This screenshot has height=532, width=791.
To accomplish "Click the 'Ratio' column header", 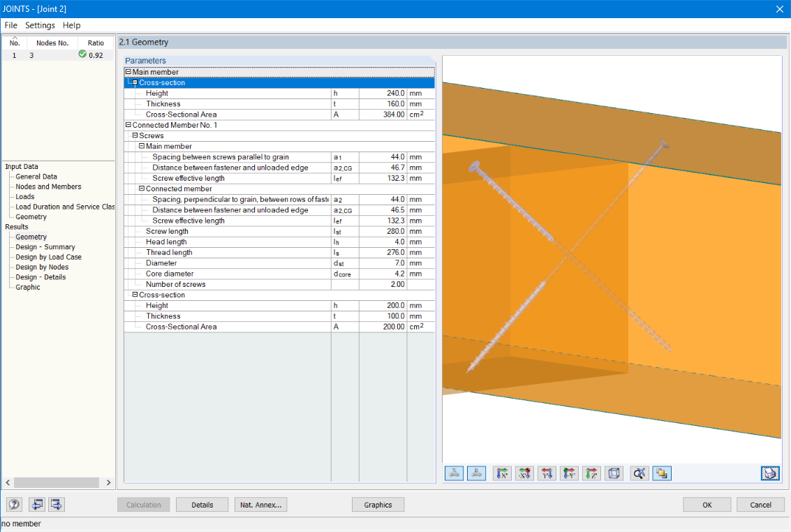I will (x=96, y=43).
